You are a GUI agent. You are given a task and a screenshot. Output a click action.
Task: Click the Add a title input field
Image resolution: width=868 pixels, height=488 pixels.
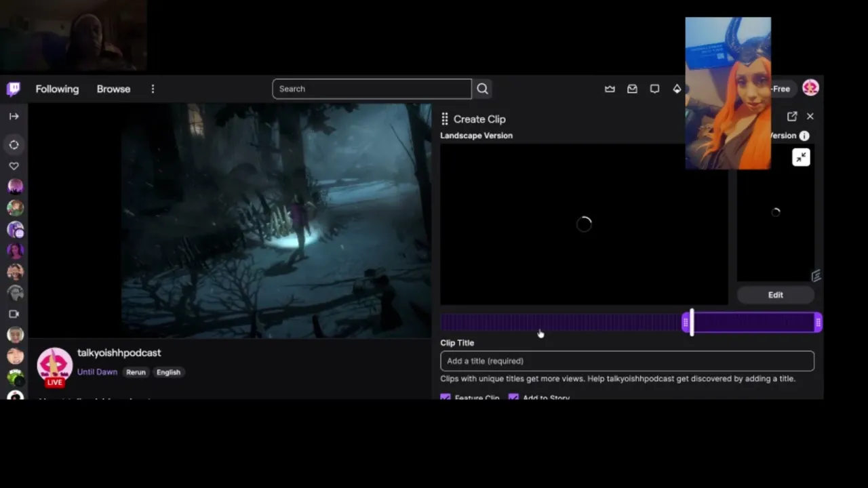pyautogui.click(x=627, y=361)
